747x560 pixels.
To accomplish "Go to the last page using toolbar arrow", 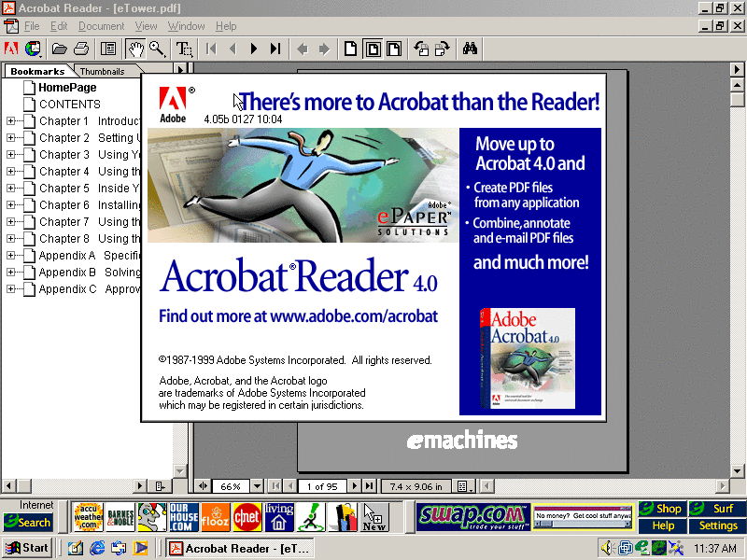I will (x=275, y=49).
